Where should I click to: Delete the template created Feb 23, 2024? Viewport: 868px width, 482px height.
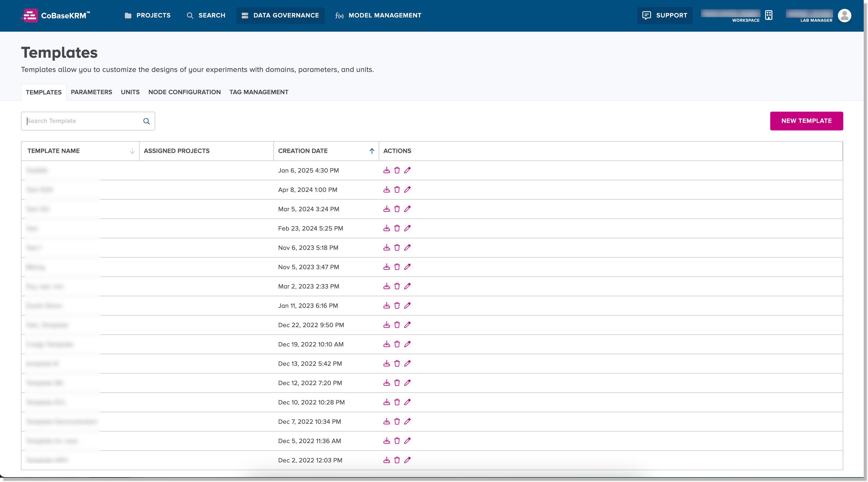click(397, 228)
